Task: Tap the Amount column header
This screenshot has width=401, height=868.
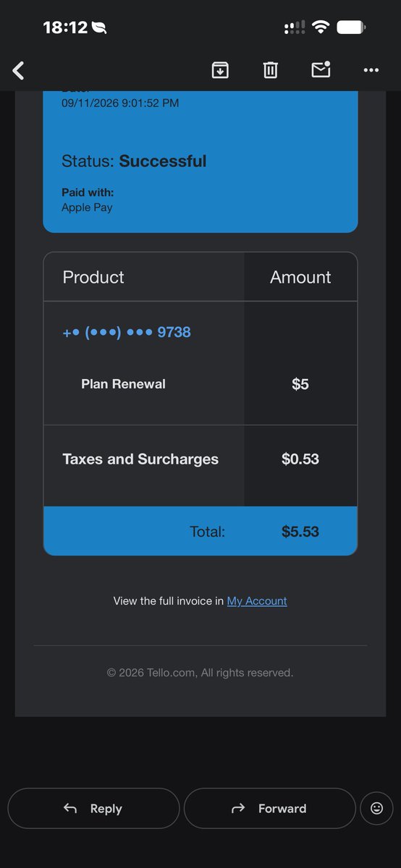Action: [x=300, y=277]
